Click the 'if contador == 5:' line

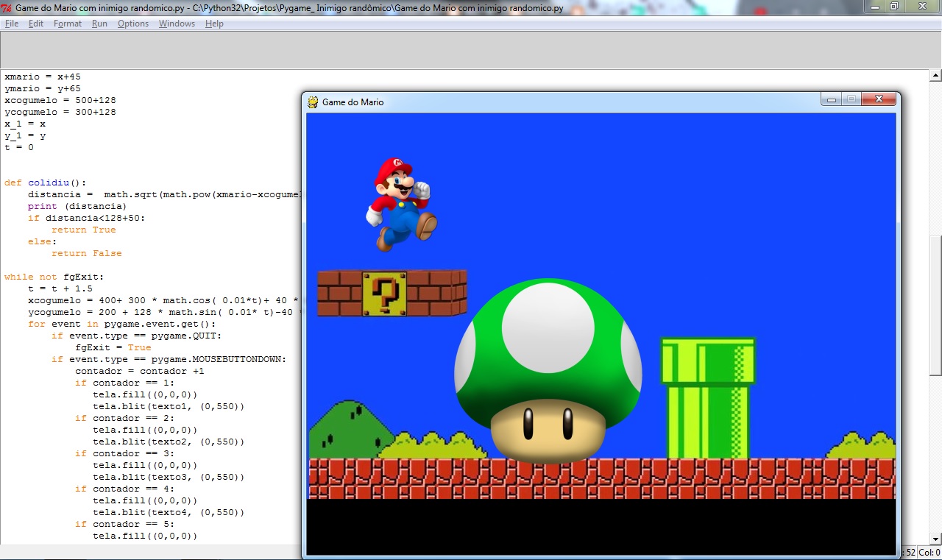coord(125,524)
